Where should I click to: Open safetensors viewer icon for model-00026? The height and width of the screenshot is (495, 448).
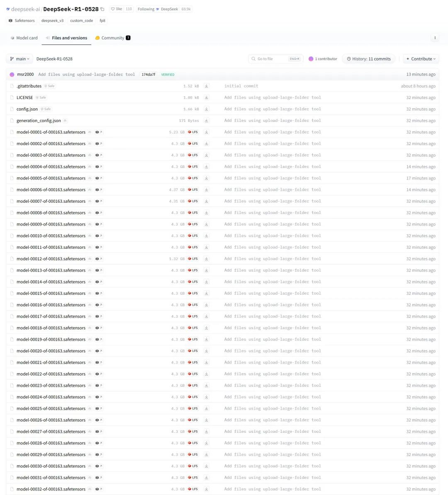pos(99,420)
